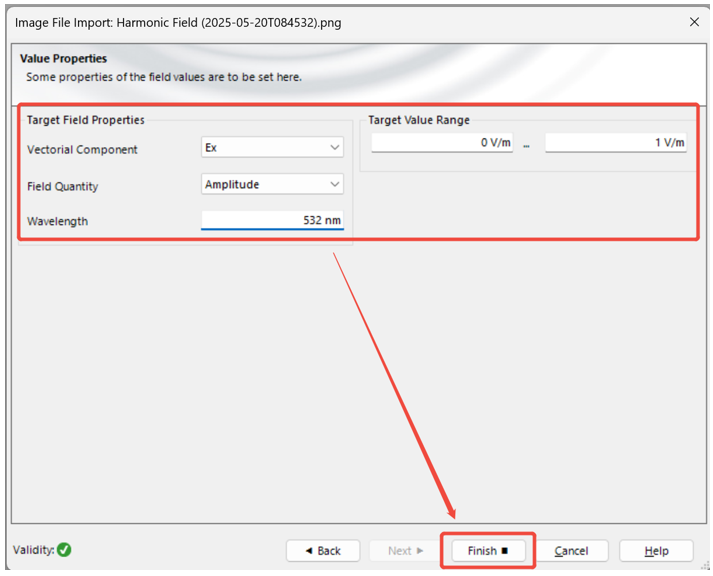Viewport: 713px width, 576px height.
Task: Click the Target Field Properties group label
Action: 85,120
